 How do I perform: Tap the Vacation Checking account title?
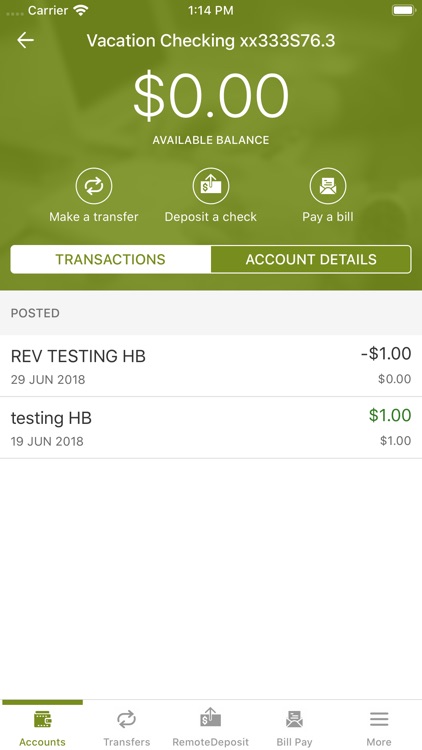[x=211, y=41]
